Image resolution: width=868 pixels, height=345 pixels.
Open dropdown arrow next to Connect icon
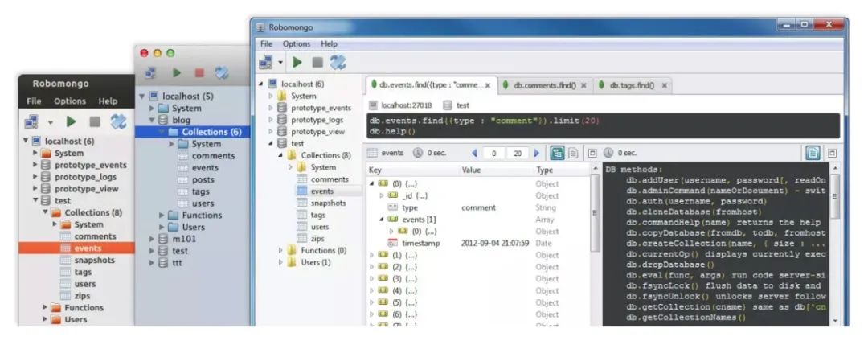coord(280,62)
